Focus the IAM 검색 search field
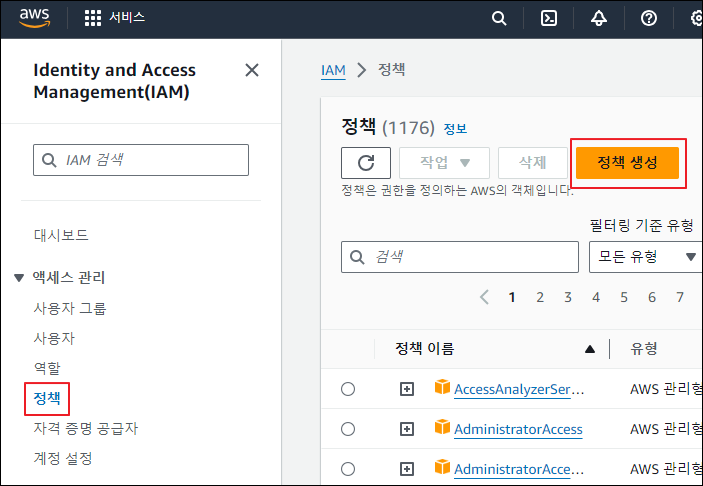This screenshot has width=703, height=486. click(141, 160)
